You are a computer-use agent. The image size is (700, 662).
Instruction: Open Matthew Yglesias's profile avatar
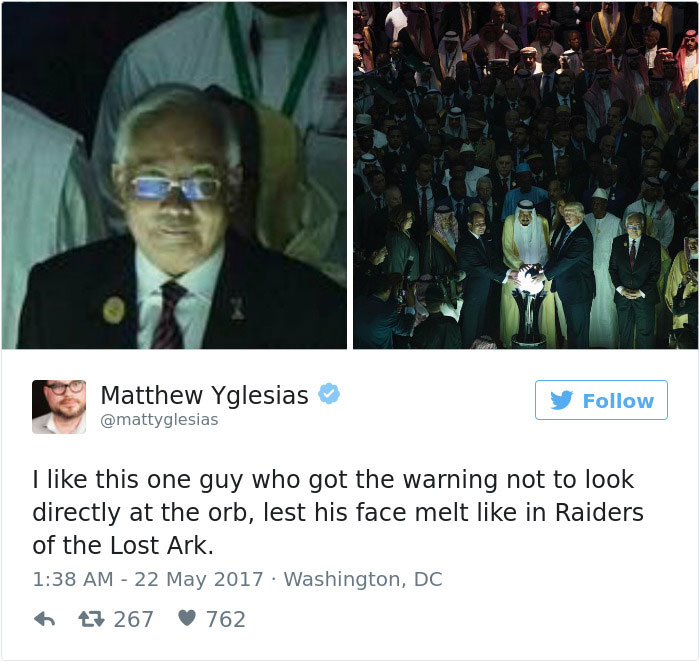pyautogui.click(x=59, y=407)
